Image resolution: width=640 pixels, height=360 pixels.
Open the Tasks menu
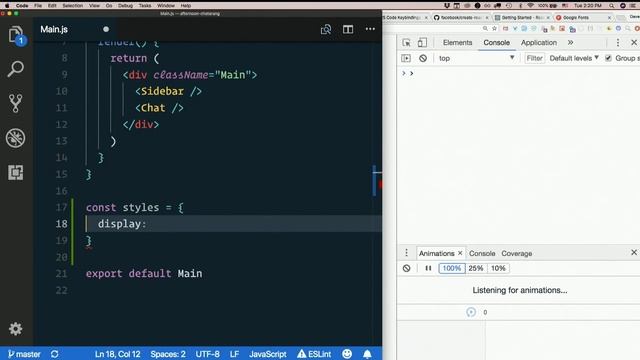(144, 6)
